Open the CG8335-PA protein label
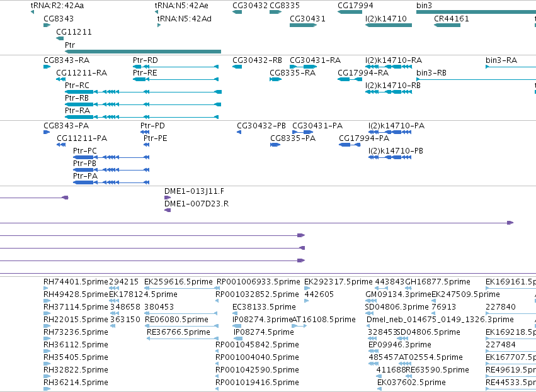The width and height of the screenshot is (536, 392). coord(293,138)
